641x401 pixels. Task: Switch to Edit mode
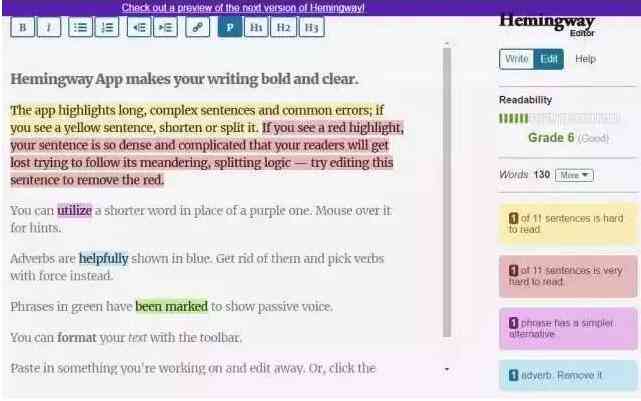tap(549, 59)
